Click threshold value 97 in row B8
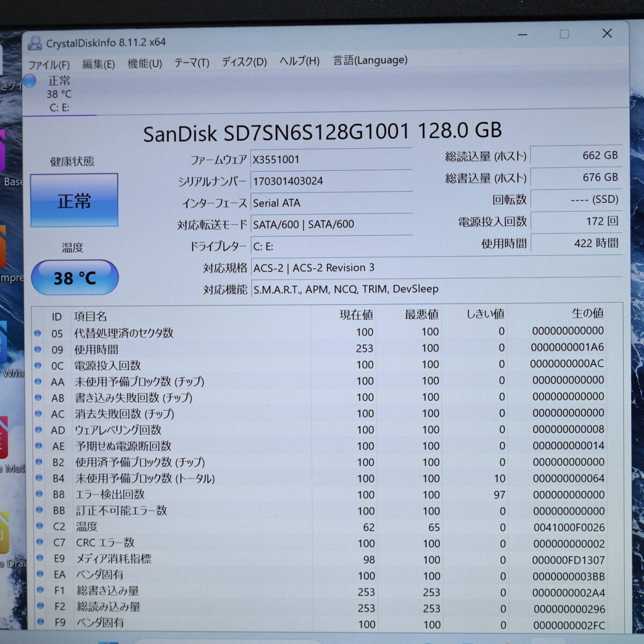 [x=500, y=495]
